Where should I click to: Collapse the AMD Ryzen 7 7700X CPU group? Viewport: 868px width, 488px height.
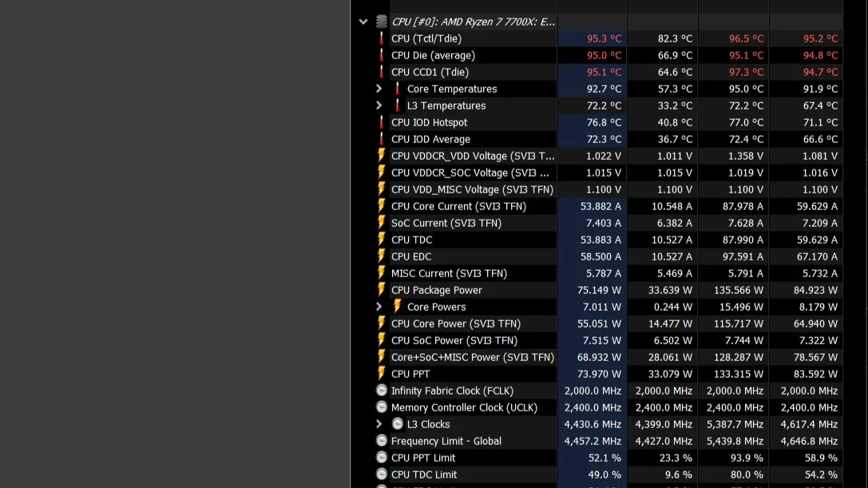point(363,22)
